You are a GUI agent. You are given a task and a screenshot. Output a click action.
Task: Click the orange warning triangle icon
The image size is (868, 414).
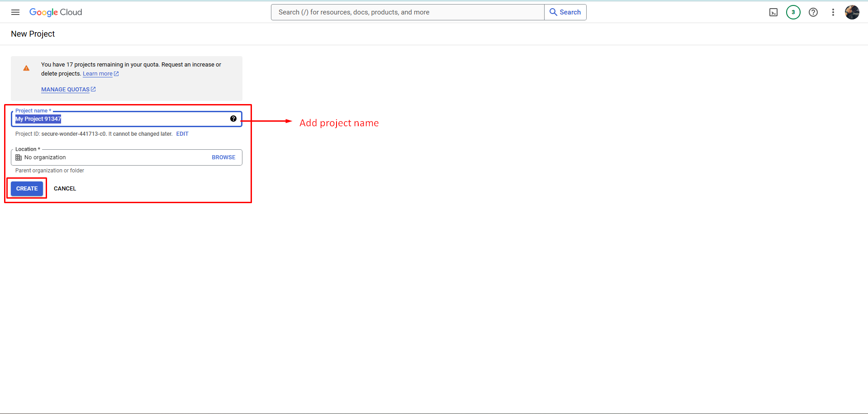point(26,68)
